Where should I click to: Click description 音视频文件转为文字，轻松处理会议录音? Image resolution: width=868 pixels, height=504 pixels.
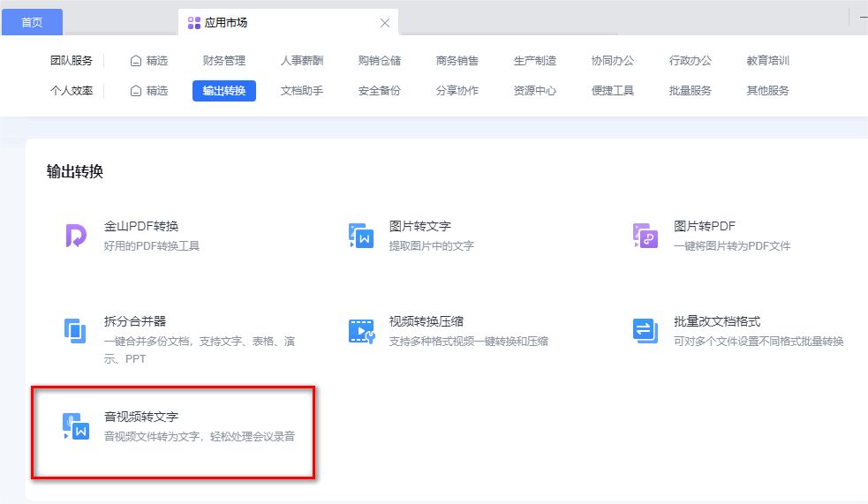[x=200, y=437]
